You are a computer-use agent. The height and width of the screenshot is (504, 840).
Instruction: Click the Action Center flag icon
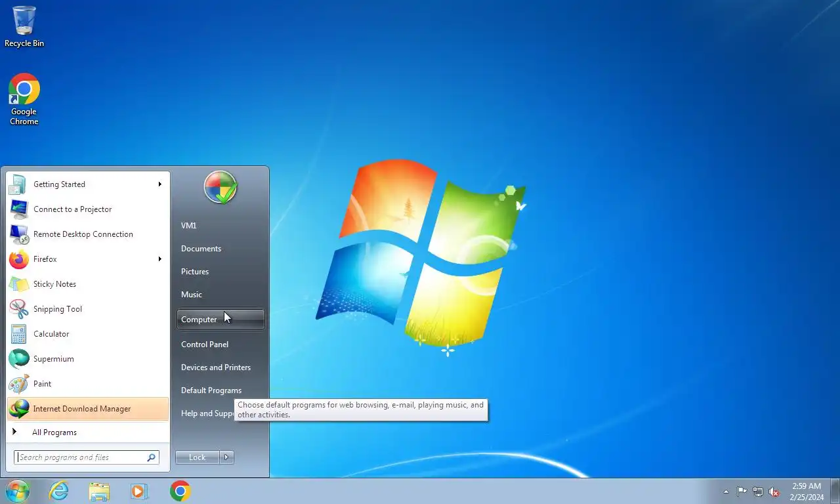pyautogui.click(x=742, y=492)
